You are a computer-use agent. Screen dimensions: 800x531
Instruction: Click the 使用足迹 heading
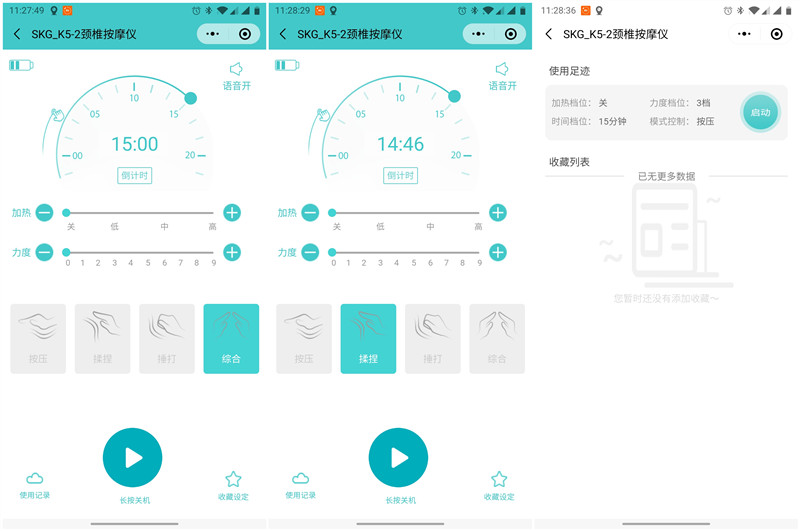[x=569, y=71]
